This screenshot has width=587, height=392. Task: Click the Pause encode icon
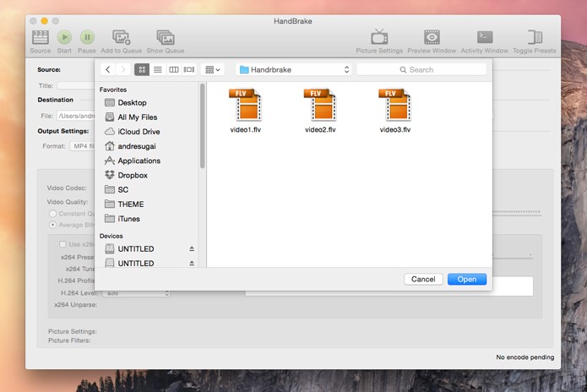coord(87,37)
